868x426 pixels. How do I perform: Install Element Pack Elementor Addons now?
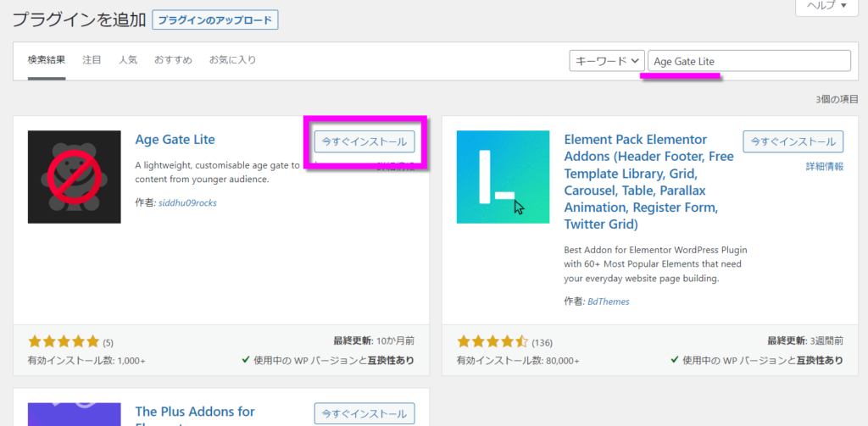[x=793, y=141]
